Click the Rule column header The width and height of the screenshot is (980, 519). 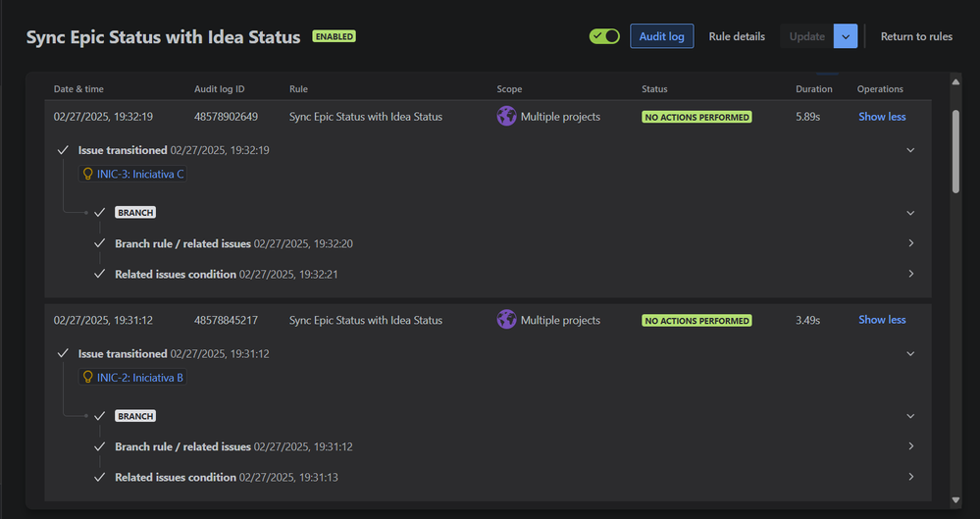298,89
